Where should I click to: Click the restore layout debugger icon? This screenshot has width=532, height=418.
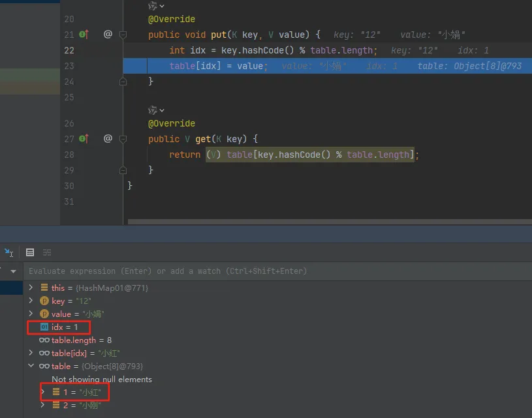[9, 252]
